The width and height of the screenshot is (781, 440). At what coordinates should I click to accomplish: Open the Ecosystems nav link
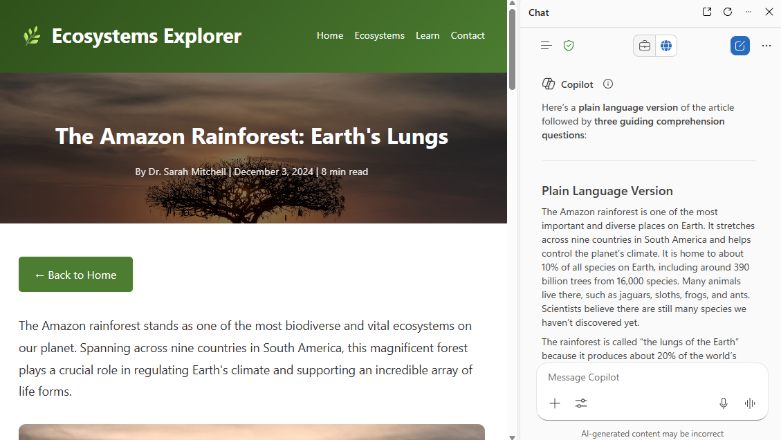click(379, 35)
